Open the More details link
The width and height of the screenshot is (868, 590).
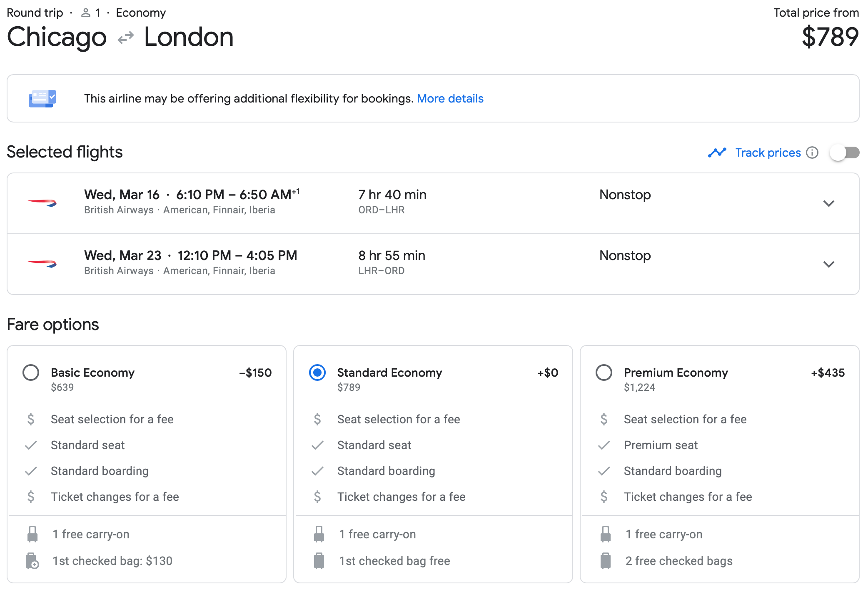tap(450, 99)
